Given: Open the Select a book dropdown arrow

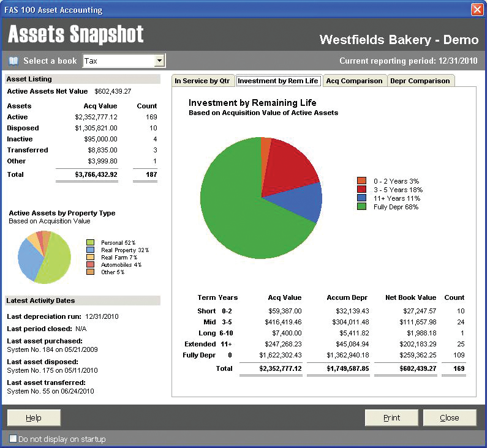Looking at the screenshot, I should (x=160, y=61).
